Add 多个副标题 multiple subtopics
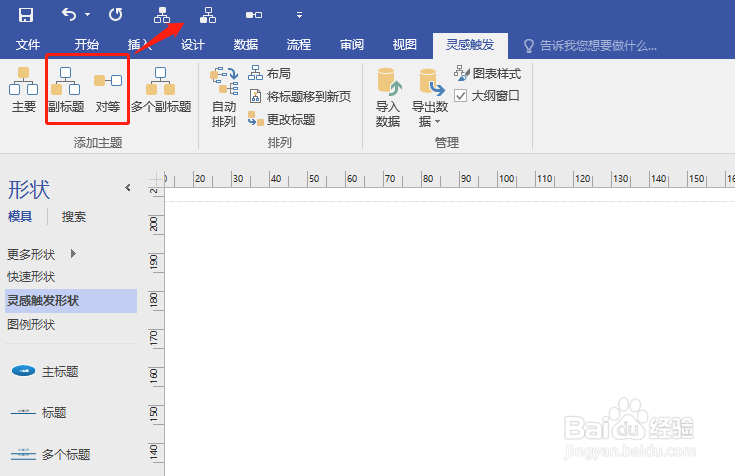The height and width of the screenshot is (476, 735). point(161,90)
